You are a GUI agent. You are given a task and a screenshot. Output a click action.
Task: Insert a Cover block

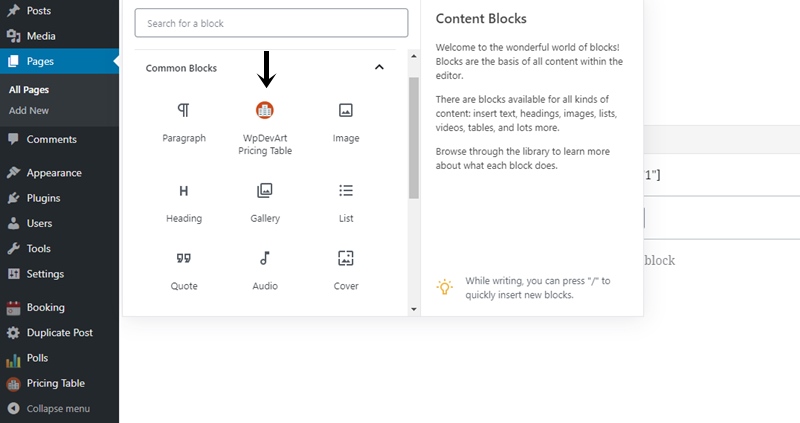coord(346,270)
